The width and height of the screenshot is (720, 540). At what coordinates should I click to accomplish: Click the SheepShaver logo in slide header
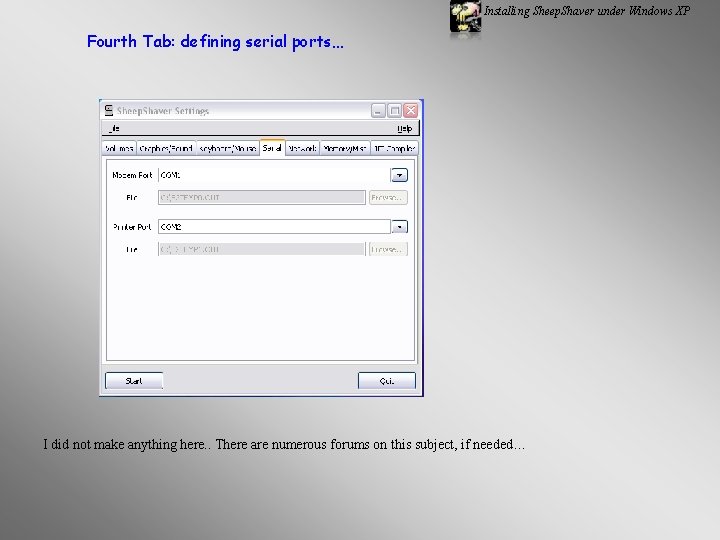click(466, 16)
